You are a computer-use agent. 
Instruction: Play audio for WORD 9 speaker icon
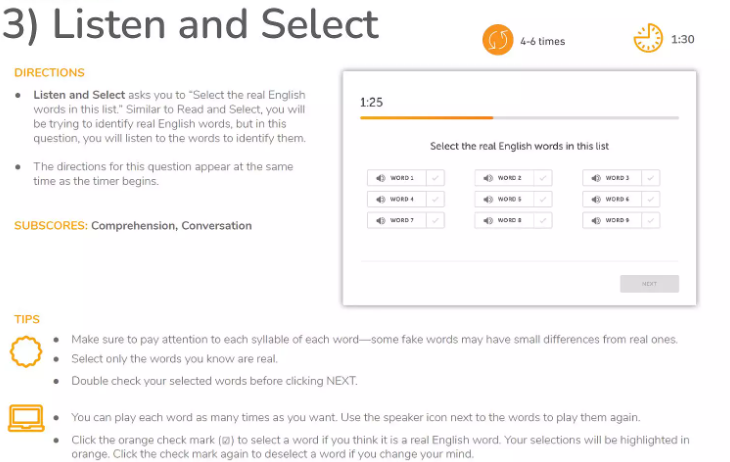coord(596,220)
